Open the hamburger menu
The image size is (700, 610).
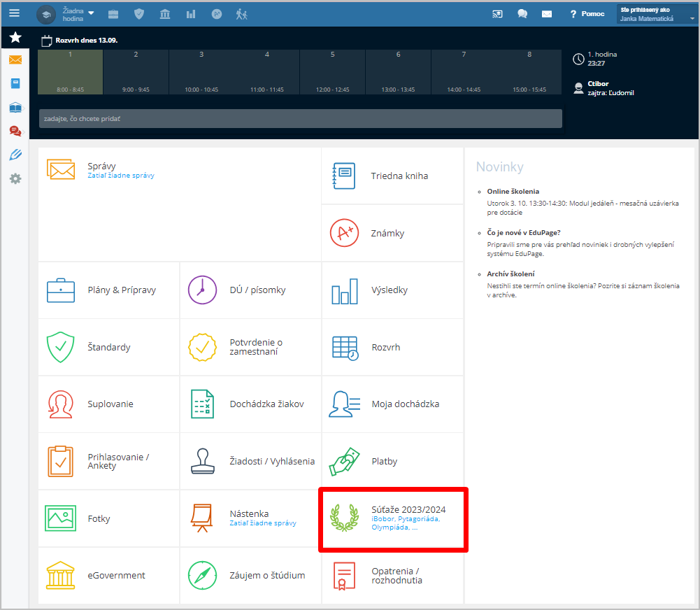pos(14,13)
